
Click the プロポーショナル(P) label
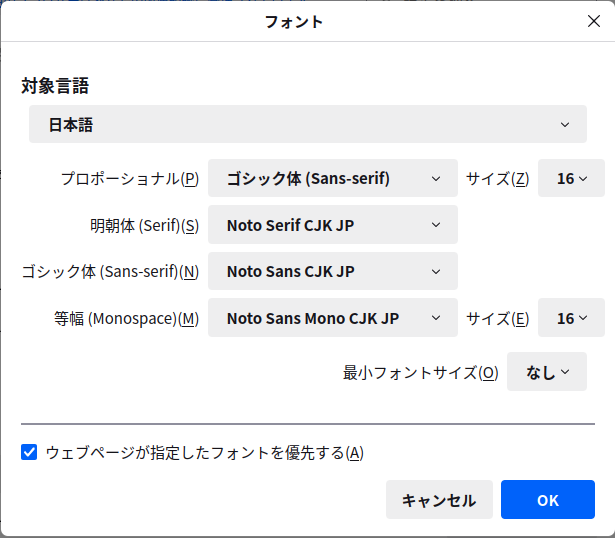tap(129, 179)
